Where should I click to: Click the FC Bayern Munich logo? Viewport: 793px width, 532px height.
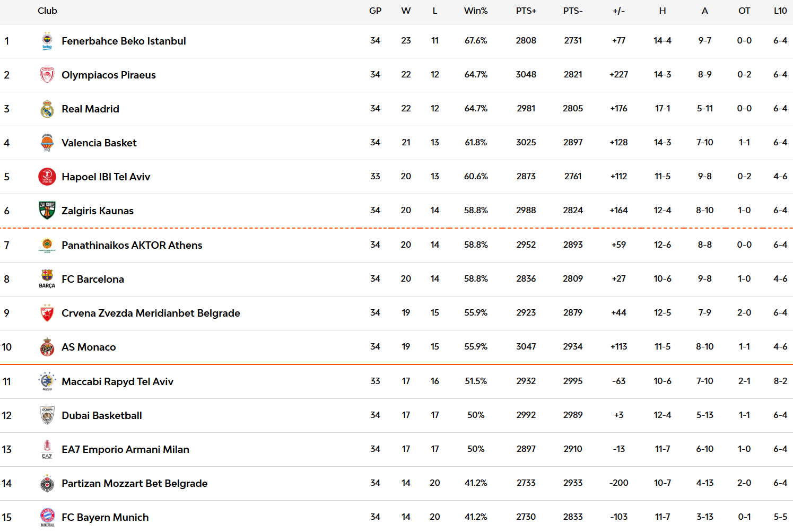[47, 517]
